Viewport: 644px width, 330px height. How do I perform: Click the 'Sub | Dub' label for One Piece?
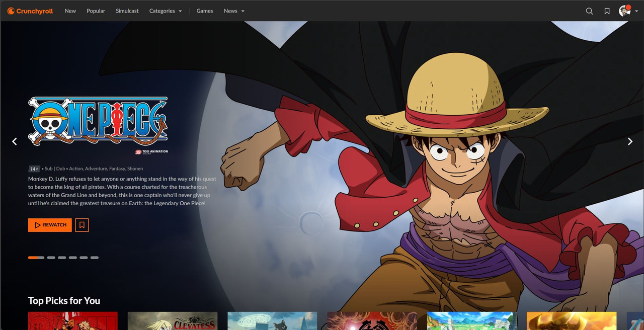coord(55,169)
